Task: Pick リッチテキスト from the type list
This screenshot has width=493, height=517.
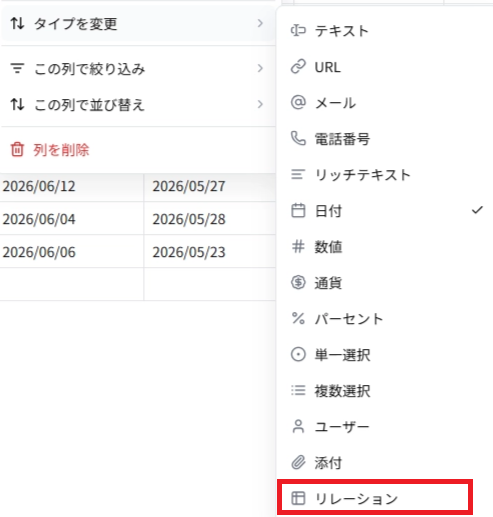Action: point(385,174)
